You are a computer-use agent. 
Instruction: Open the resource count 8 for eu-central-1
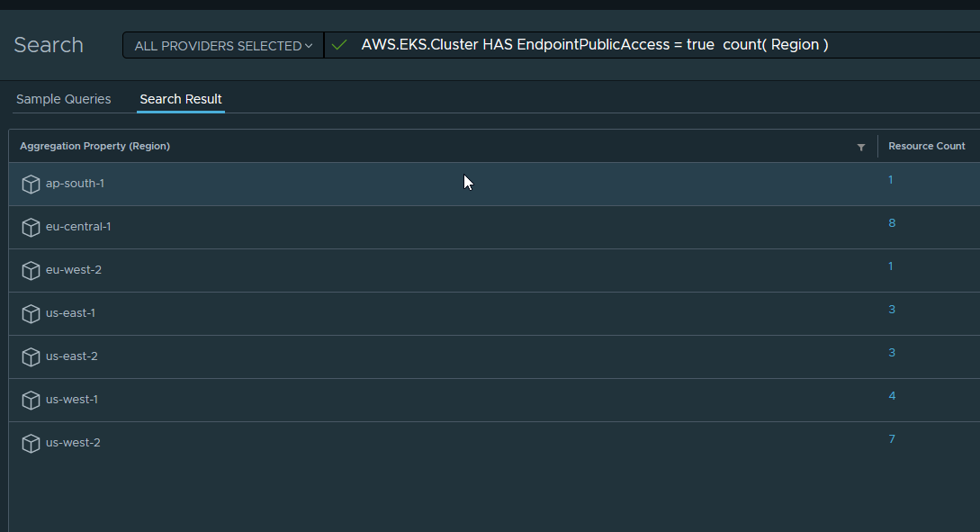pos(892,223)
